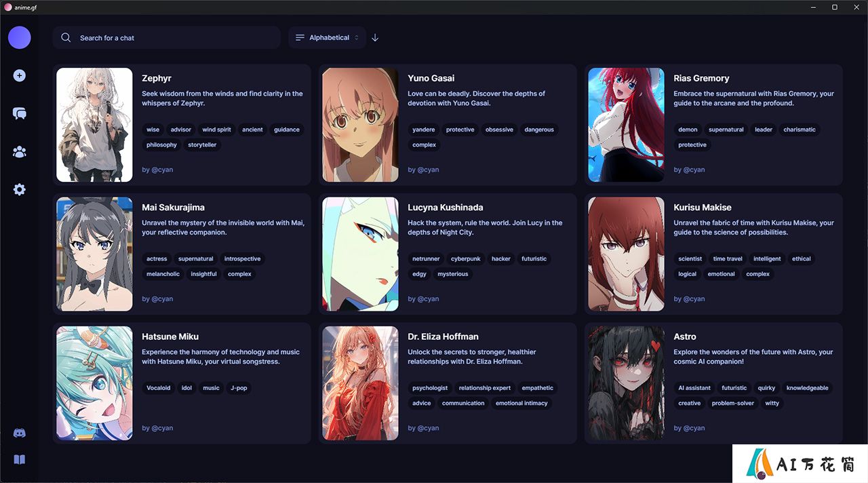Screen dimensions: 868x483
Task: Open Dr. Eliza Hoffman's character portrait
Action: click(x=360, y=383)
